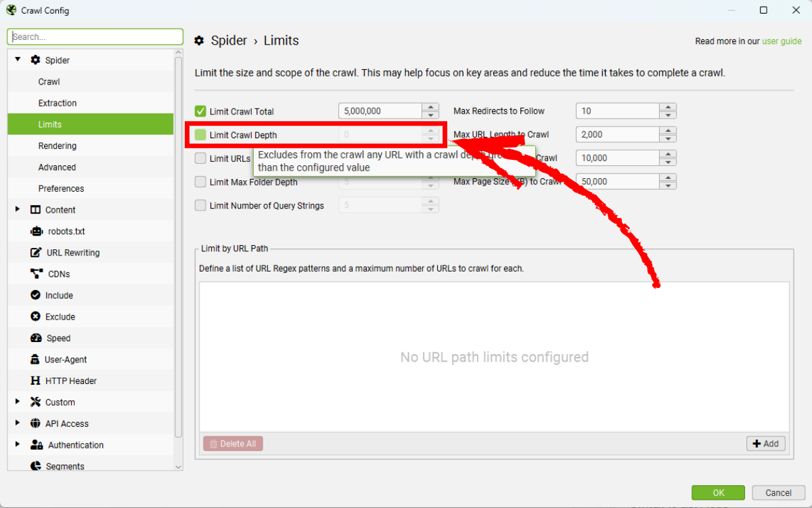
Task: Click the URL Rewriting edit icon
Action: [37, 253]
